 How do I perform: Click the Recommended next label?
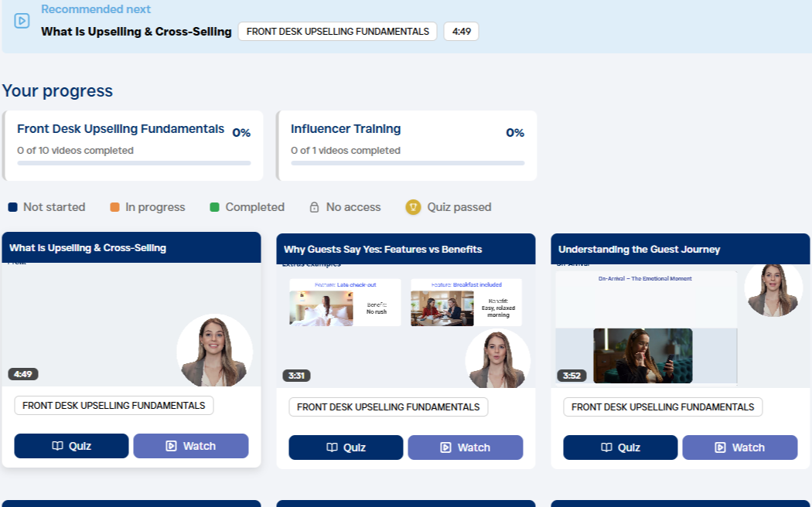click(x=96, y=9)
